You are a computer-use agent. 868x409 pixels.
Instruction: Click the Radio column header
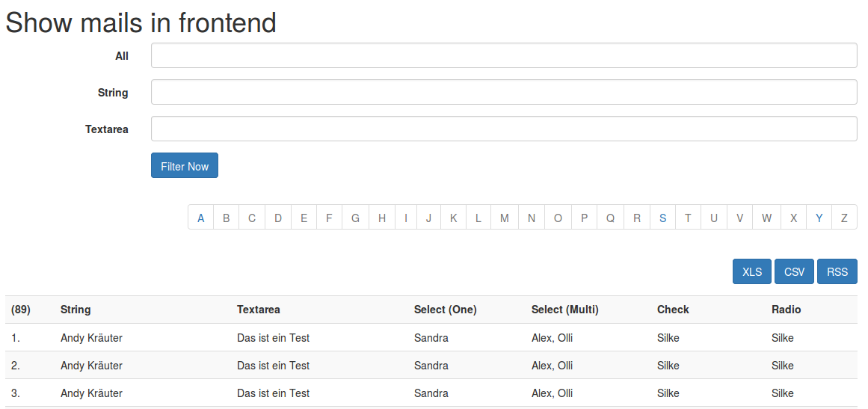pos(786,310)
